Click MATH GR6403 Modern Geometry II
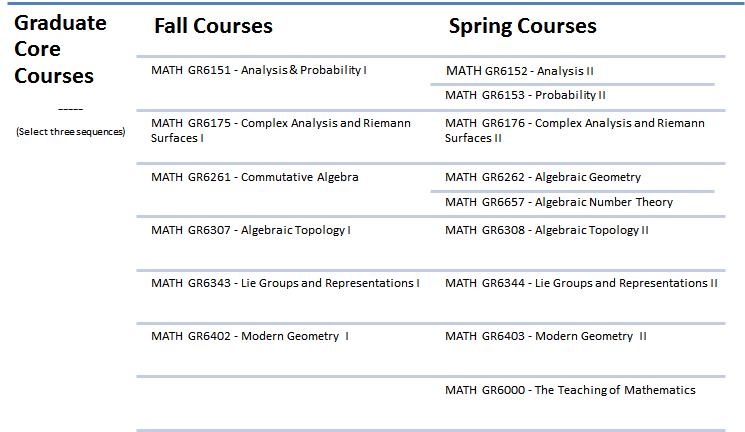The width and height of the screenshot is (745, 432). pos(545,336)
